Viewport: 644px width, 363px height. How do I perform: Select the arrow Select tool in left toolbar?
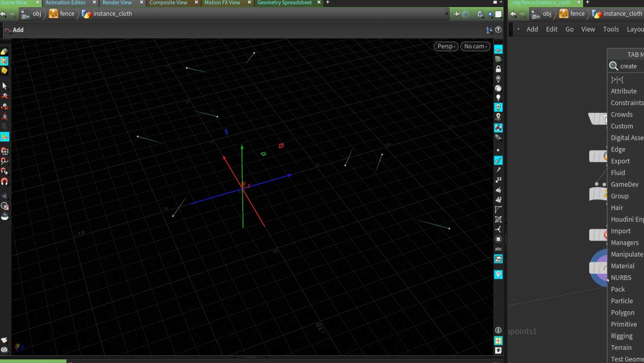(5, 86)
